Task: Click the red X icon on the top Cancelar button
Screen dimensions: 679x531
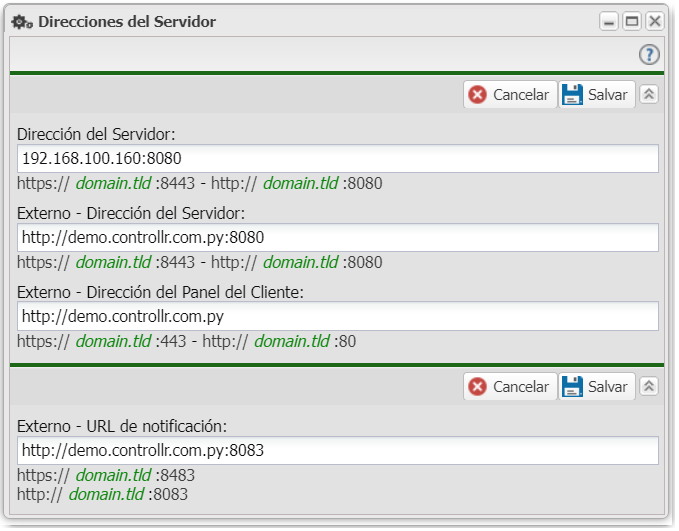Action: tap(478, 95)
